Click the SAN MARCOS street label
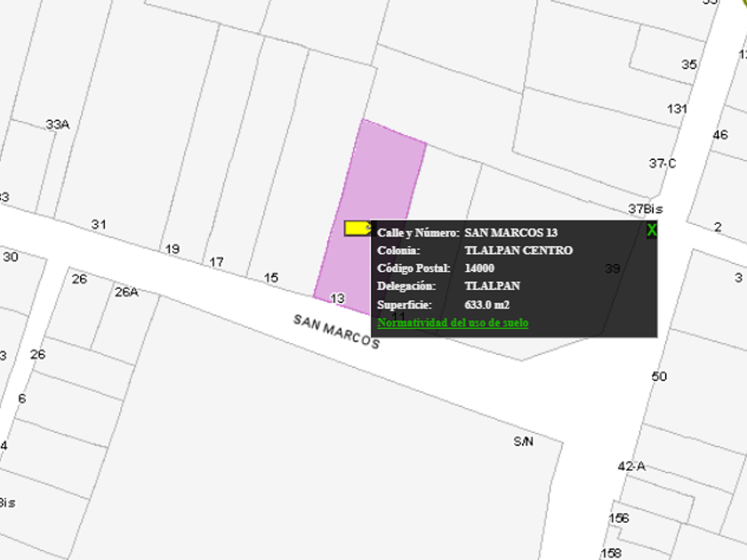The image size is (747, 560). 336,331
